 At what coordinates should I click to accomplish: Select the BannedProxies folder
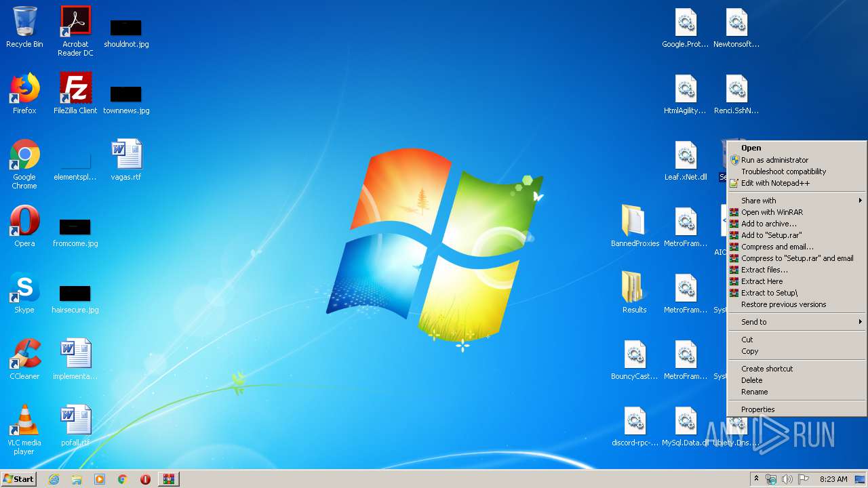[x=635, y=226]
